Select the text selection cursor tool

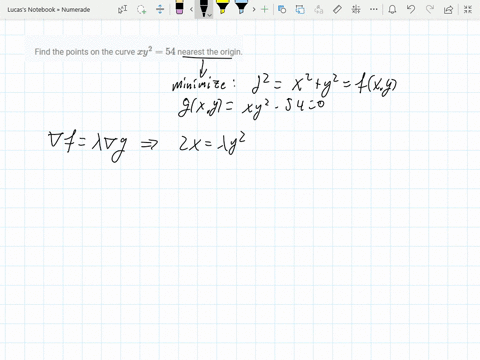(122, 9)
